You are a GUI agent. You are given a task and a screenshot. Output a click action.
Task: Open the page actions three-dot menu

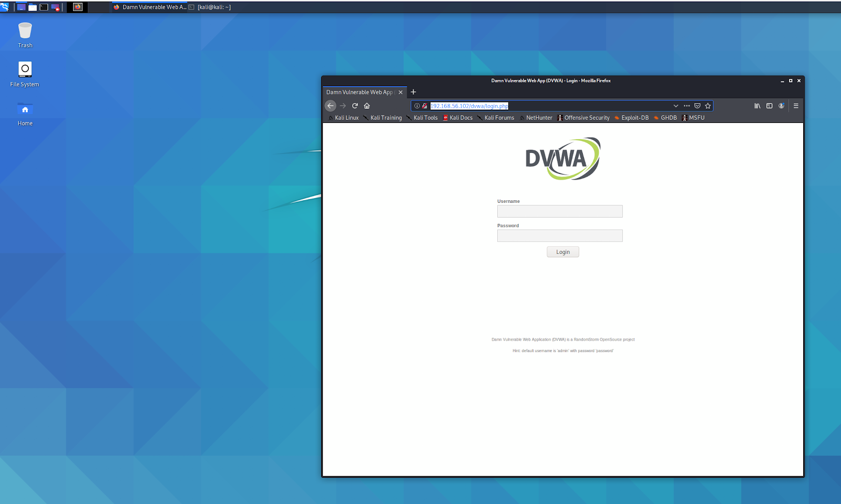click(686, 106)
